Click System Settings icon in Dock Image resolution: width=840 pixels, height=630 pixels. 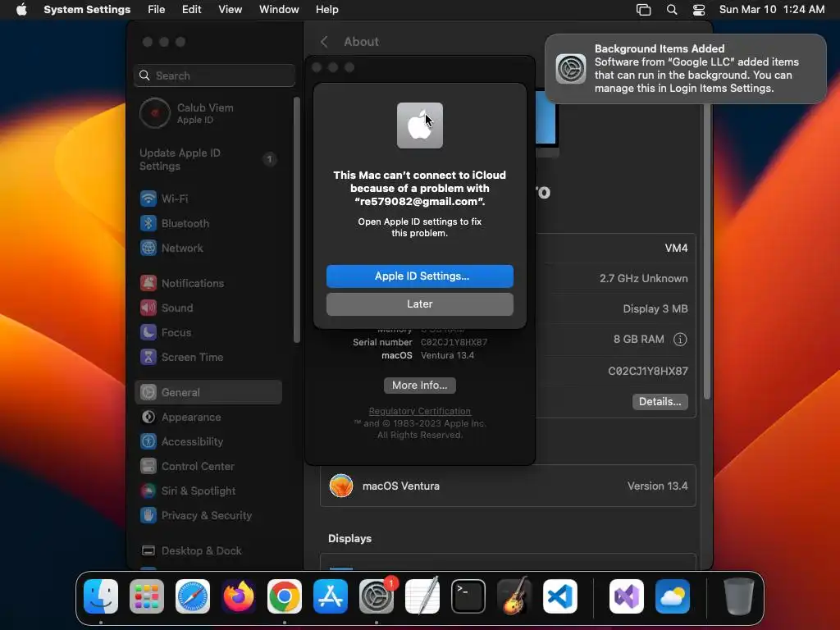(x=376, y=596)
